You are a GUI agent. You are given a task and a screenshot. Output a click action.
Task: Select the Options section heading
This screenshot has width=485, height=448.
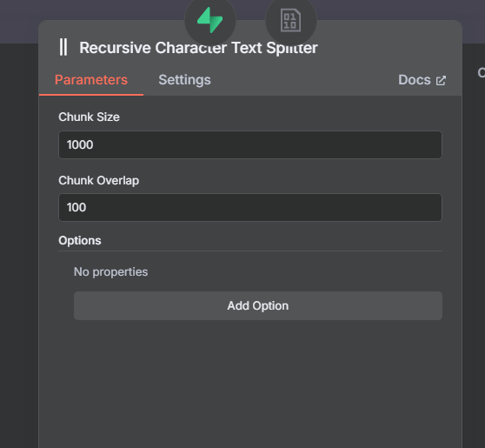[x=80, y=241]
